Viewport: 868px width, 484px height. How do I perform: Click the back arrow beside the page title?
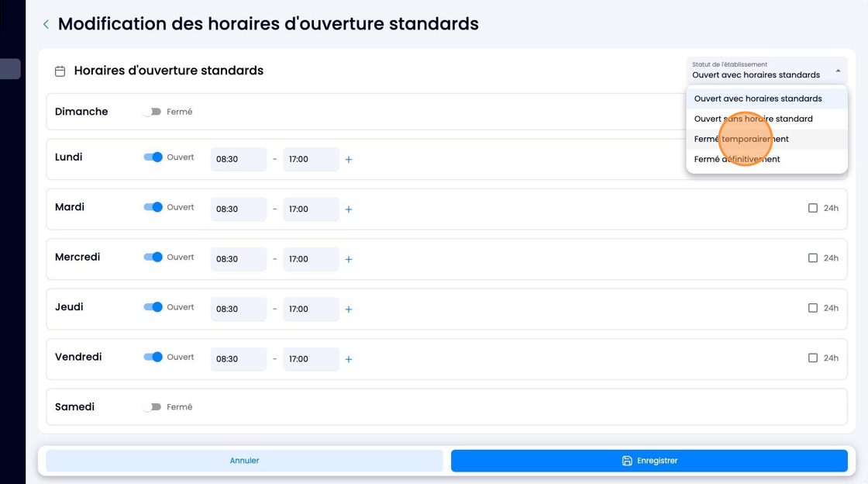pos(46,24)
